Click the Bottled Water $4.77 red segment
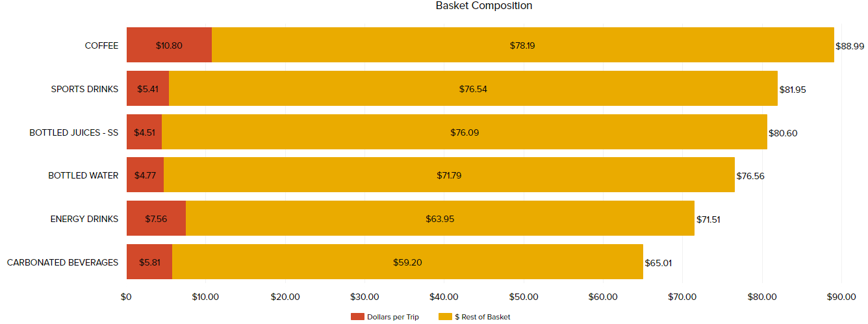Screen dimensions: 868x324 (x=145, y=175)
